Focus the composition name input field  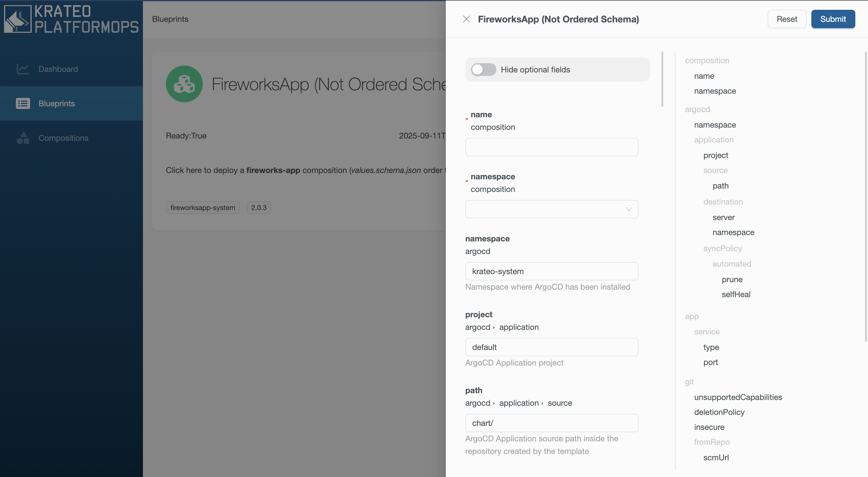point(551,147)
